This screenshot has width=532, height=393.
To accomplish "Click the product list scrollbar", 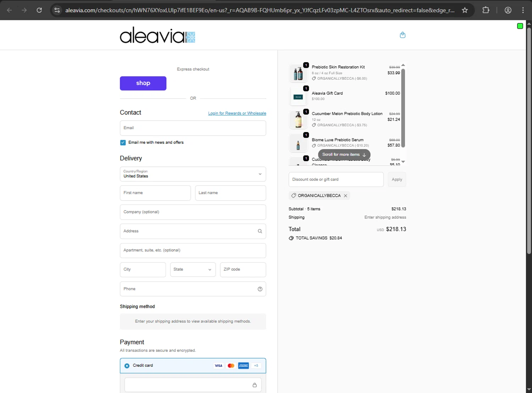I will (x=403, y=108).
